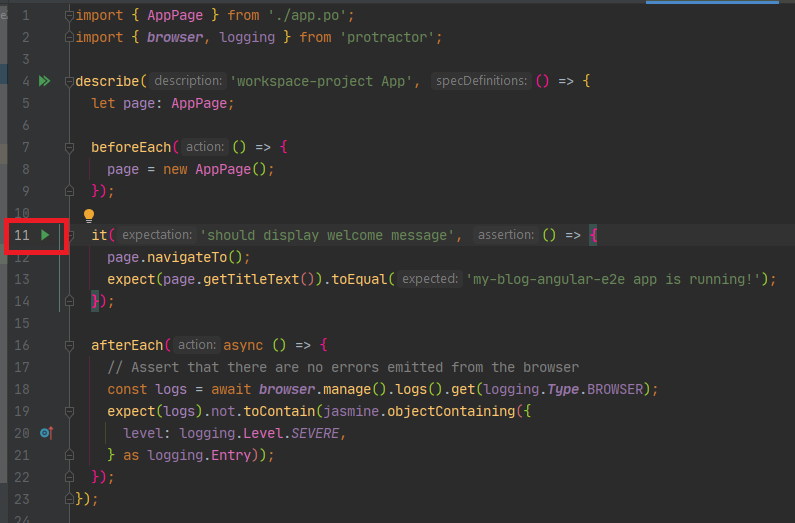Click line number 13 in gutter

[x=22, y=279]
